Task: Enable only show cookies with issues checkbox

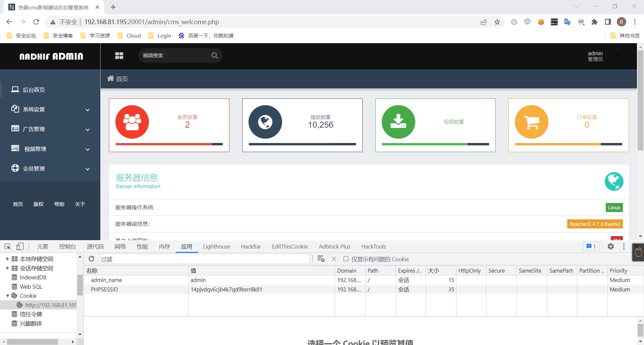Action: pos(346,259)
